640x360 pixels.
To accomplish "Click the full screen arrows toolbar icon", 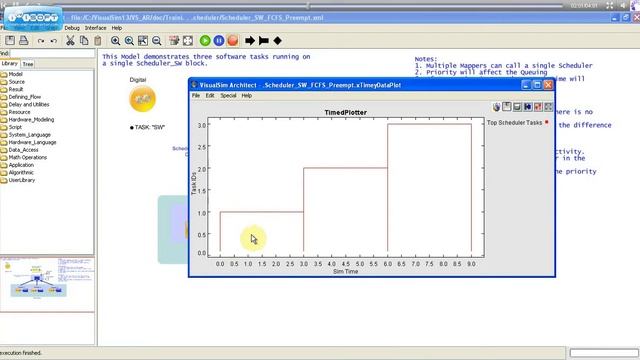I will [188, 40].
